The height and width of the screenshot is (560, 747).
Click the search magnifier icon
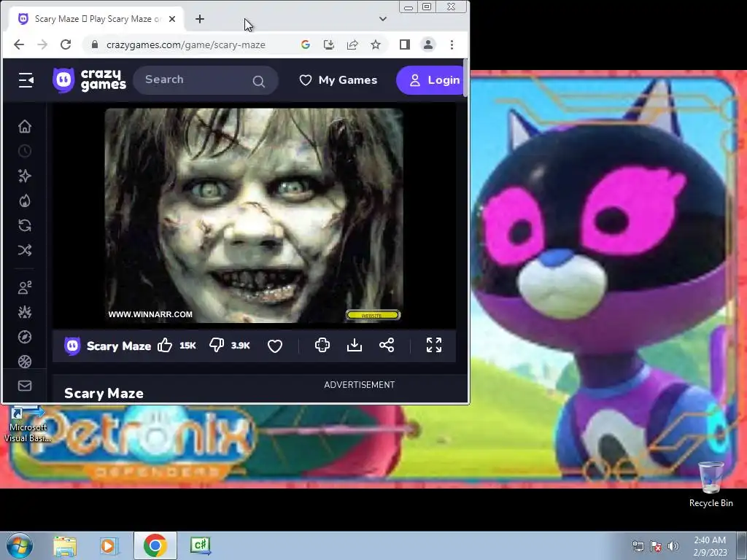pos(259,82)
